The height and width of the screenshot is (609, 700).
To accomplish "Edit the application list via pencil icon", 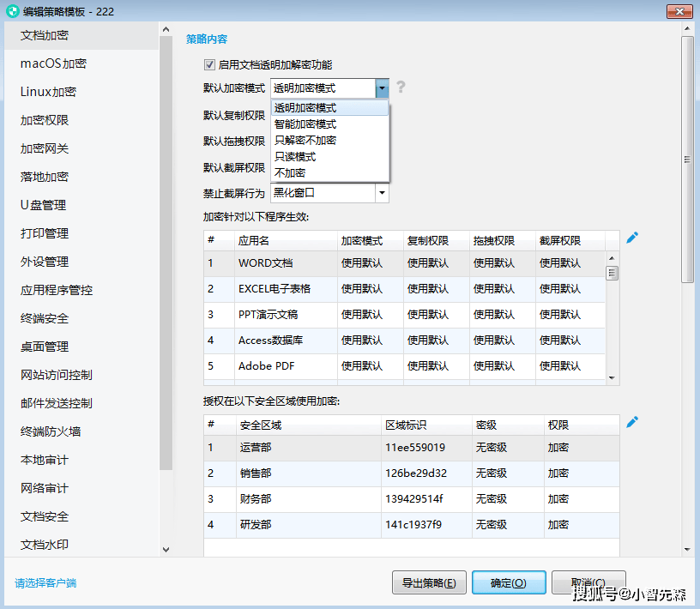I will click(632, 237).
